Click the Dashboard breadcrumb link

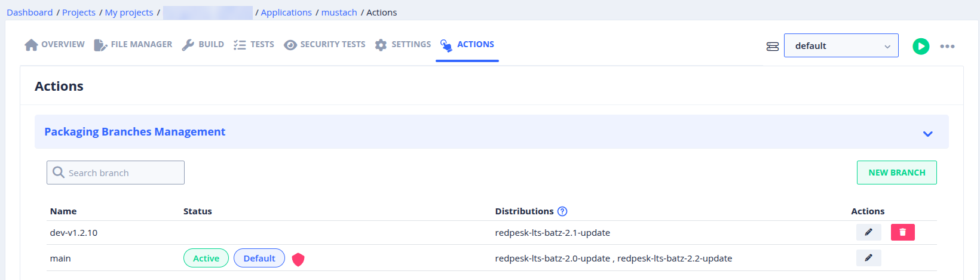30,13
